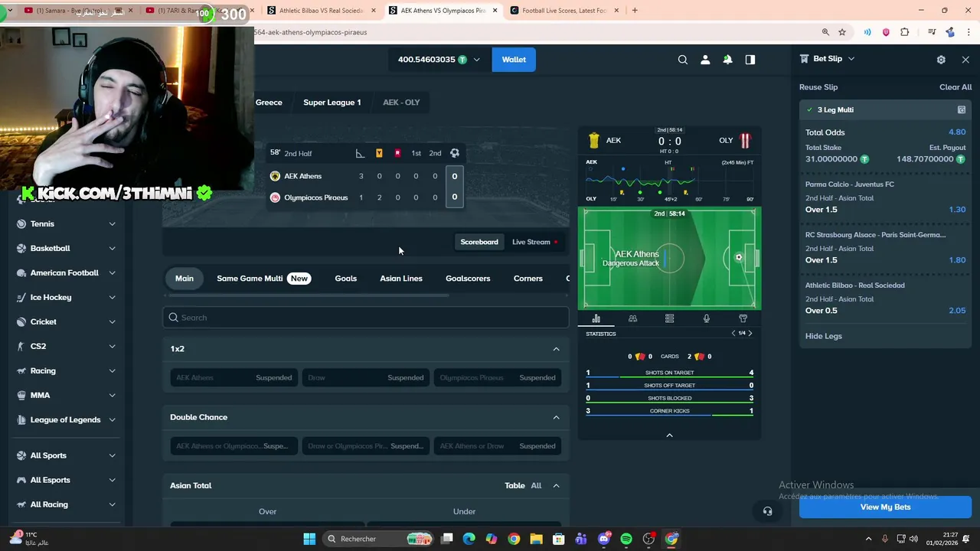Viewport: 980px width, 551px height.
Task: Open Bet Slip settings gear
Action: click(941, 60)
